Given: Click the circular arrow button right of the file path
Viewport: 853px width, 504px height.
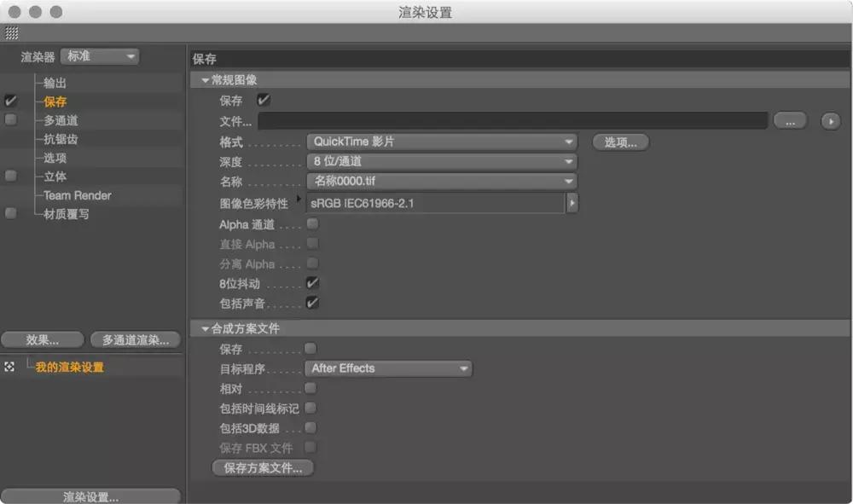Looking at the screenshot, I should click(829, 121).
